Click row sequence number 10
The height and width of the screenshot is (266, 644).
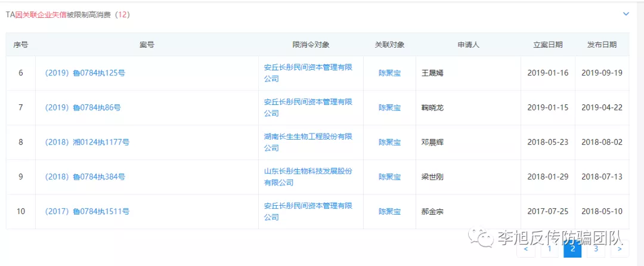pyautogui.click(x=20, y=212)
